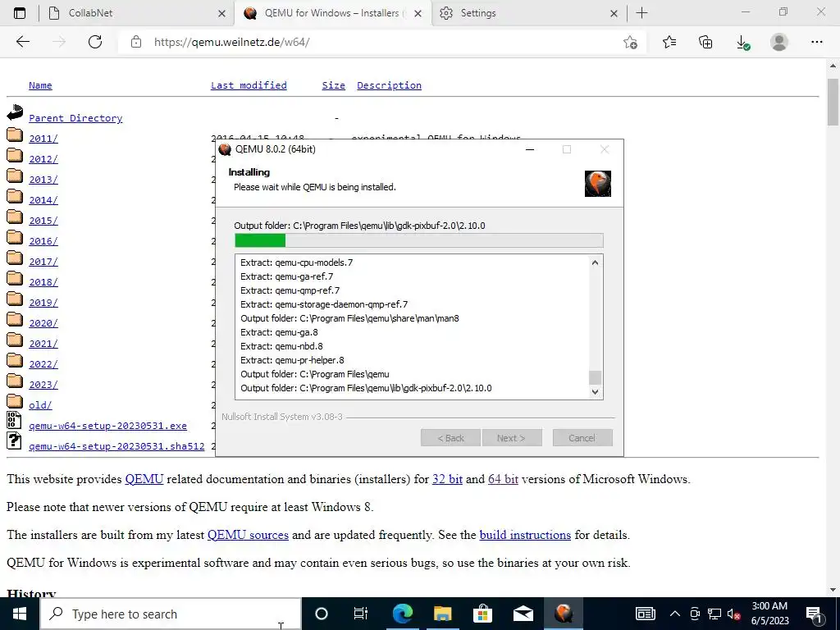The image size is (840, 630).
Task: Open the 2011/ folder link
Action: (x=43, y=138)
